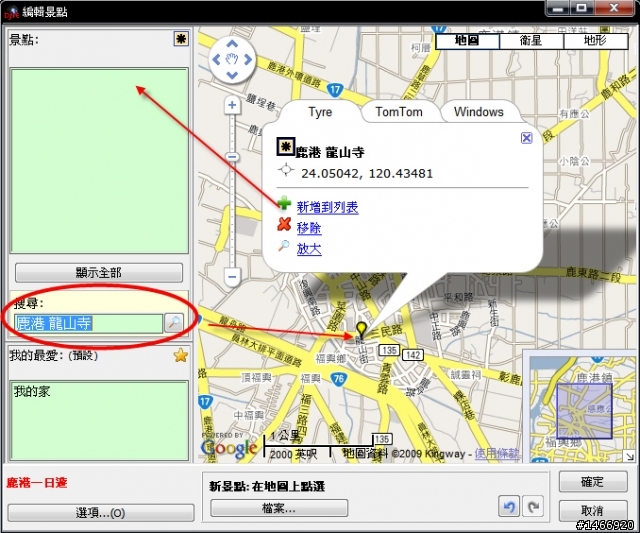Click the POI star icon beside 景點 label
The image size is (640, 533).
pos(181,39)
